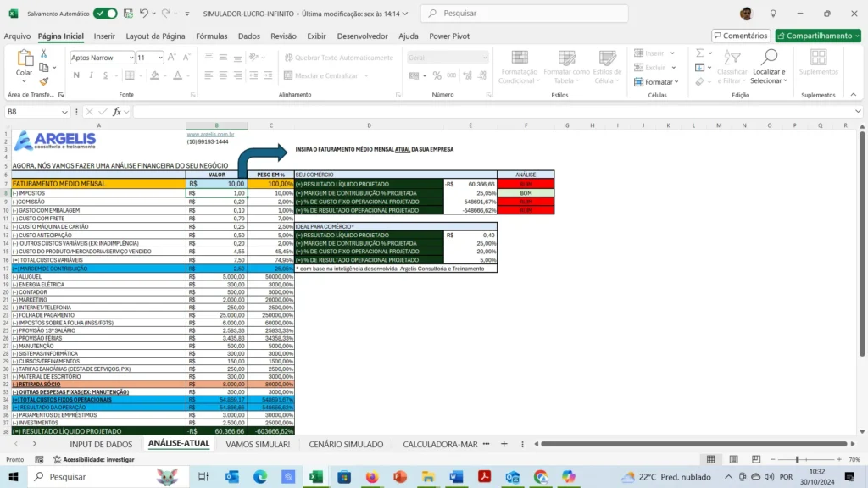
Task: Open Excel from the taskbar
Action: 316,476
